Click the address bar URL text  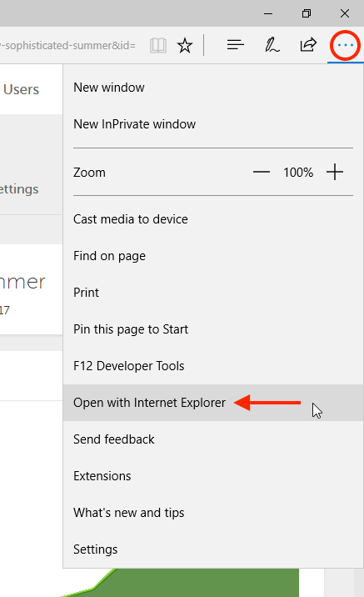tap(67, 45)
